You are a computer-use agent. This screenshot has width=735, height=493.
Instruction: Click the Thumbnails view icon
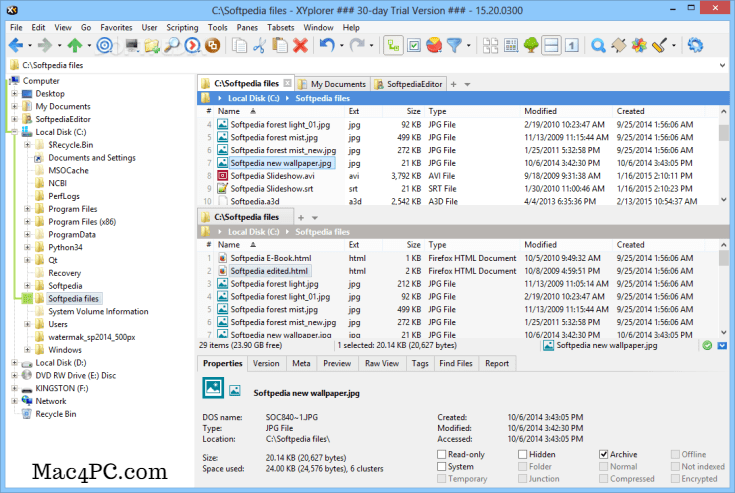(490, 45)
